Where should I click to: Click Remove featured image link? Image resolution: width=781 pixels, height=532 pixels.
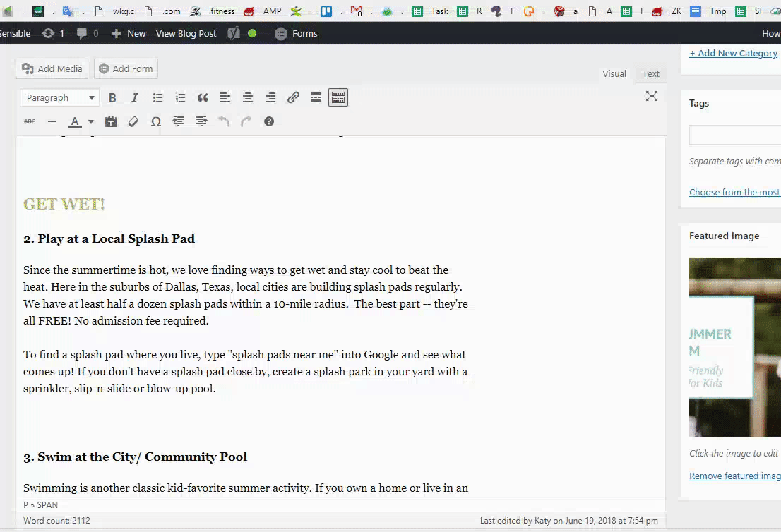[x=734, y=476]
